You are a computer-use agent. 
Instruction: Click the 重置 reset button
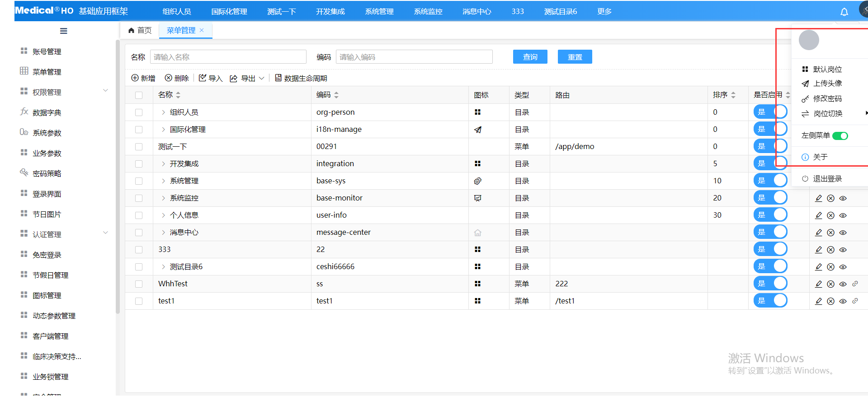[x=575, y=57]
